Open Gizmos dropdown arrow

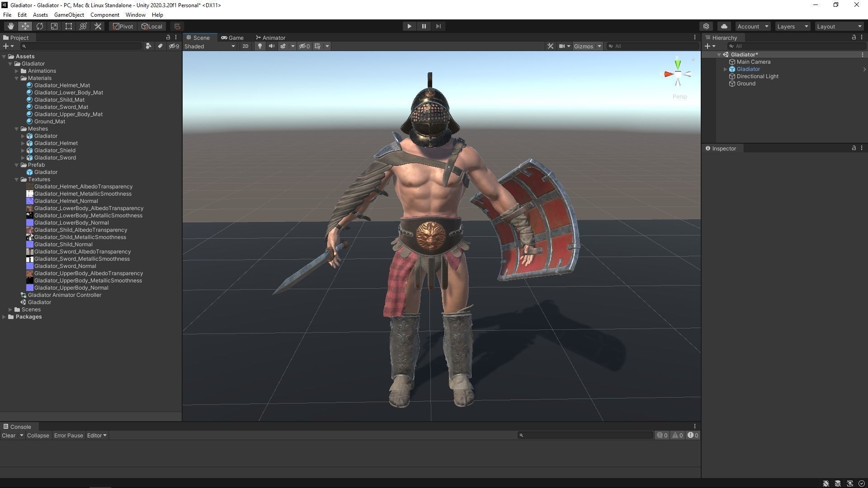pos(599,46)
